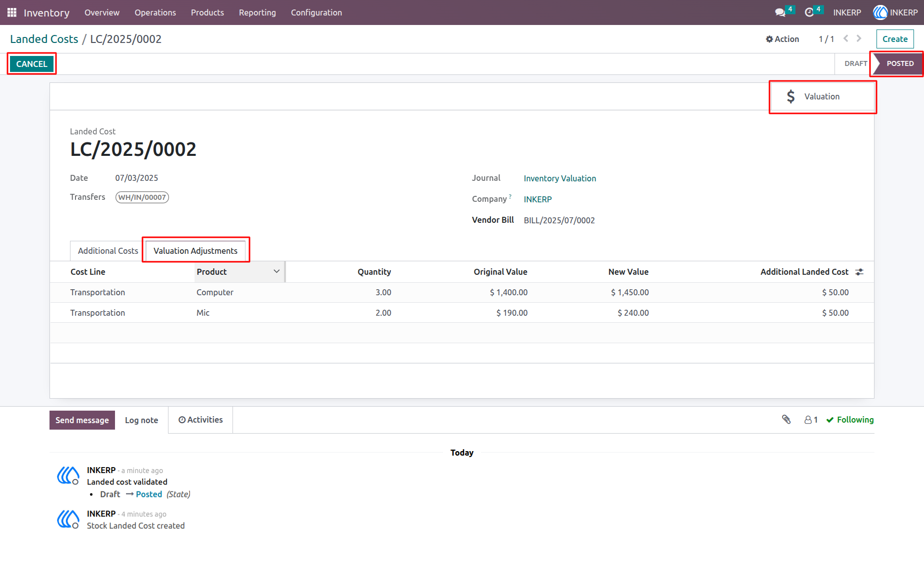Go back to Landed Costs breadcrumb

tap(44, 39)
